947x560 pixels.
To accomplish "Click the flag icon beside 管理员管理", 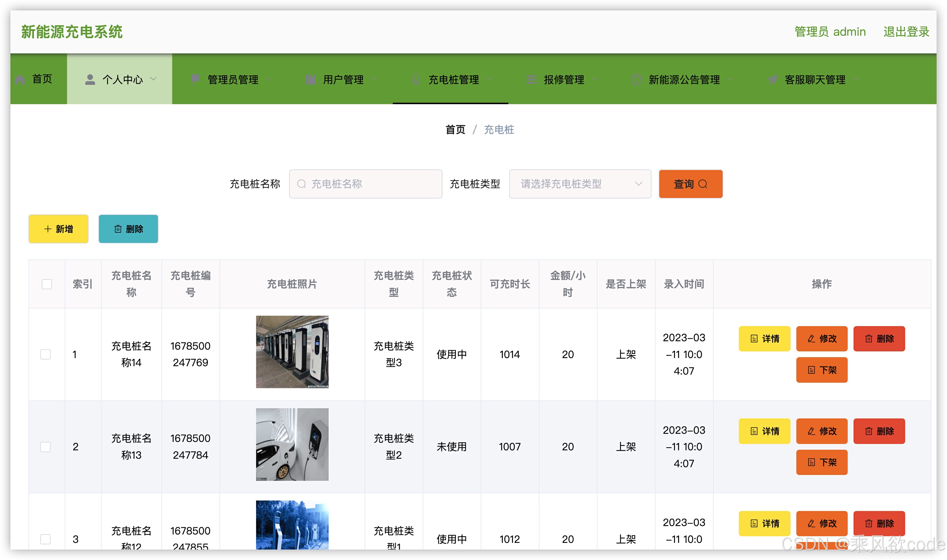I will pos(195,79).
